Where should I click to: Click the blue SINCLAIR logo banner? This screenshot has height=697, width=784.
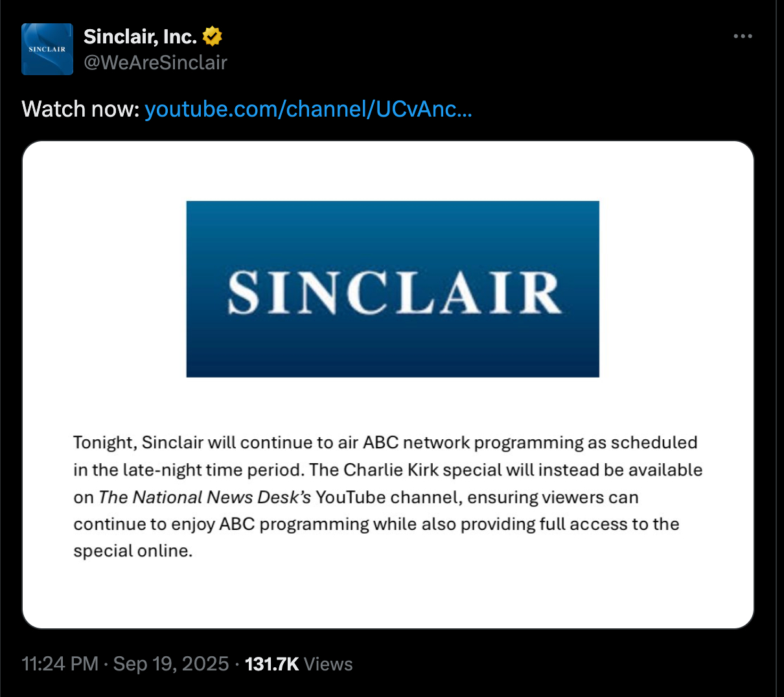(x=393, y=289)
